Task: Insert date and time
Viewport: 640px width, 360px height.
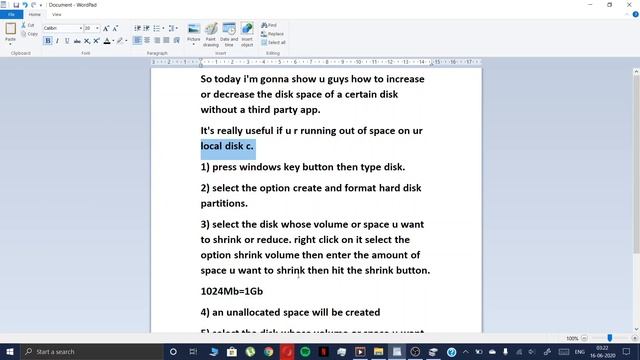Action: coord(229,33)
